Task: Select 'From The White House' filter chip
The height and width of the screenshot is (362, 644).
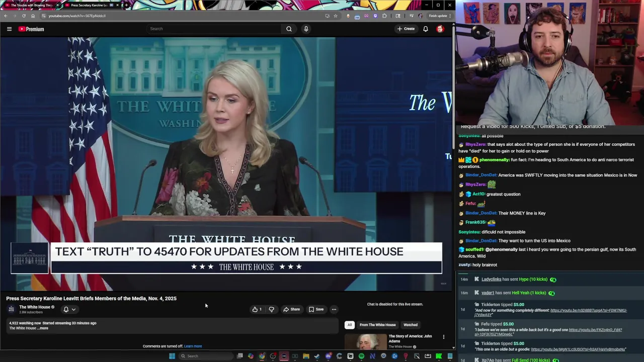Action: point(377,325)
